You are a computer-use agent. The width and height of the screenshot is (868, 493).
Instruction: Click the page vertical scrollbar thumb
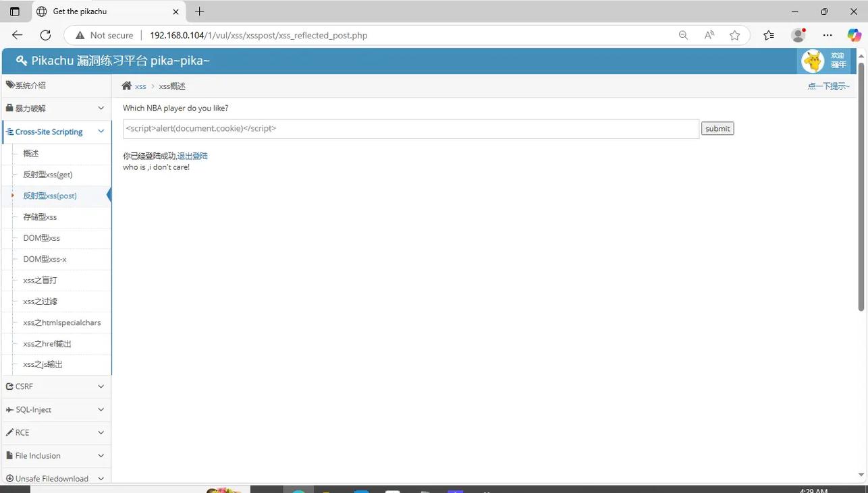pos(861,187)
